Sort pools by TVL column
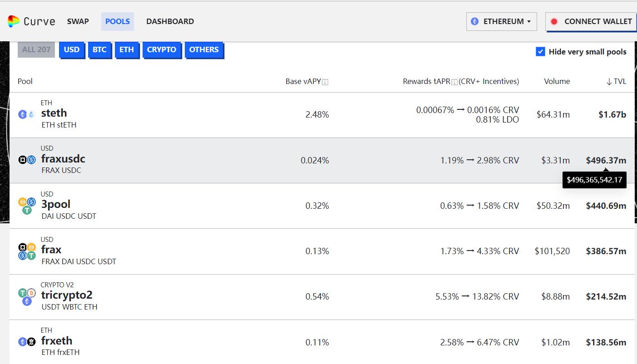The width and height of the screenshot is (637, 364). tap(616, 82)
